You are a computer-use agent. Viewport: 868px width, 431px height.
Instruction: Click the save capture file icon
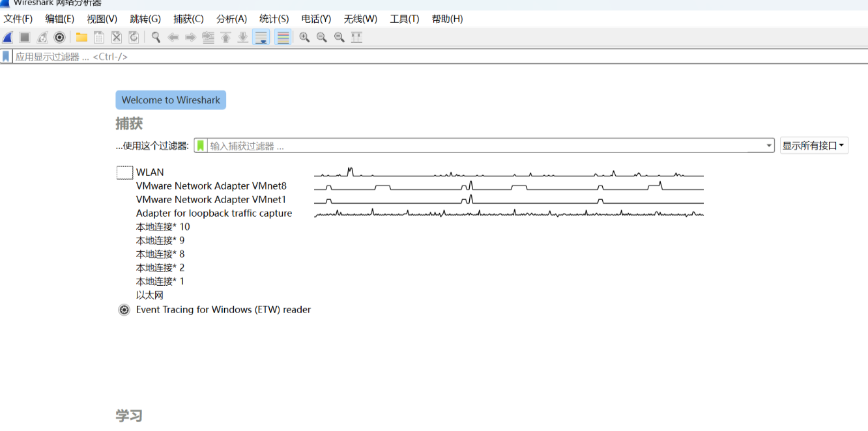pyautogui.click(x=99, y=37)
